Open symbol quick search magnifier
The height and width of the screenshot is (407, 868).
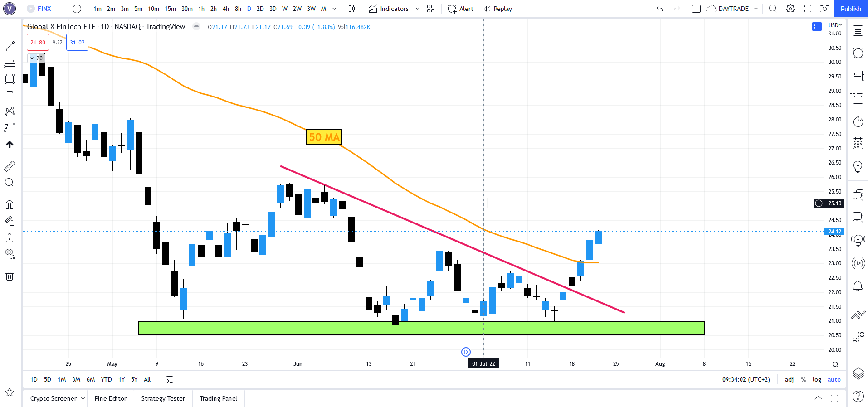[773, 9]
